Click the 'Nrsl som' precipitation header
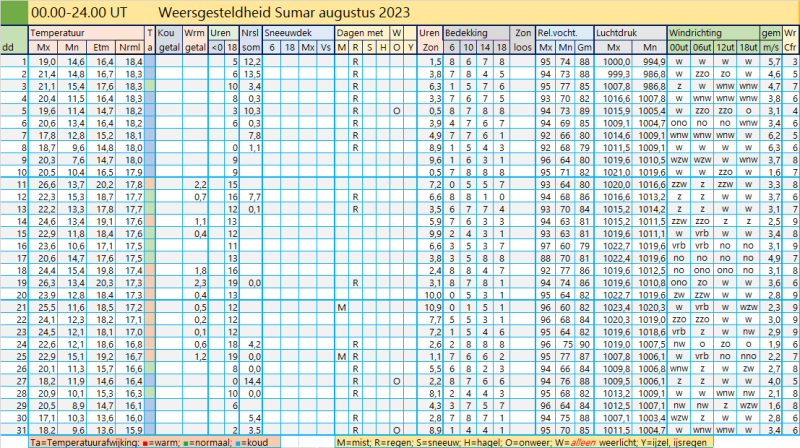 [x=251, y=40]
